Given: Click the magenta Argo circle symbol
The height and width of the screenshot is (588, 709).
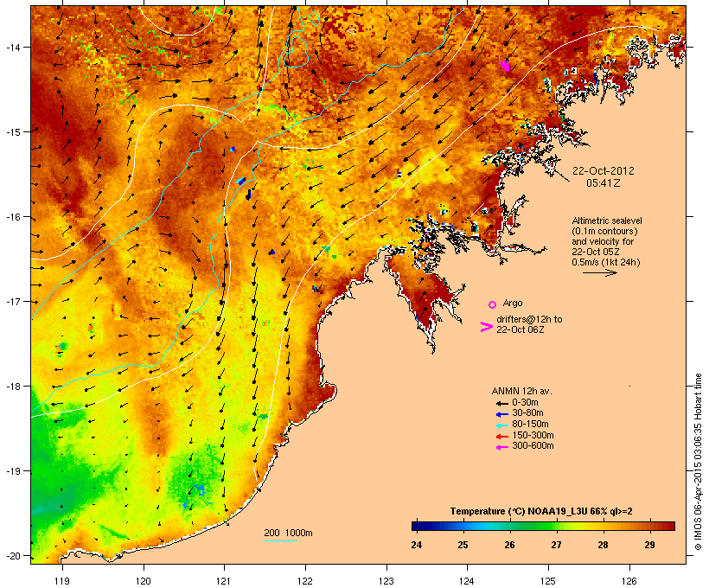Looking at the screenshot, I should coord(493,304).
